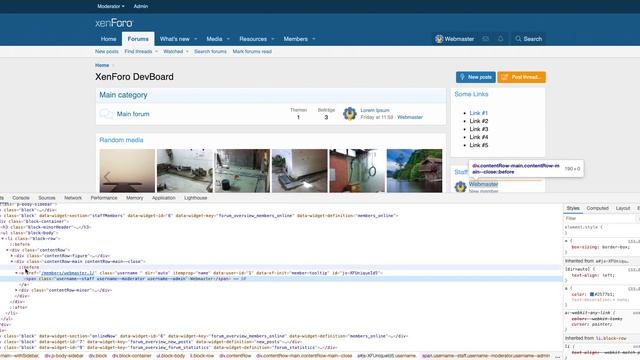Switch to the DevTools Lighthouse tab
This screenshot has width=640, height=360.
click(196, 198)
